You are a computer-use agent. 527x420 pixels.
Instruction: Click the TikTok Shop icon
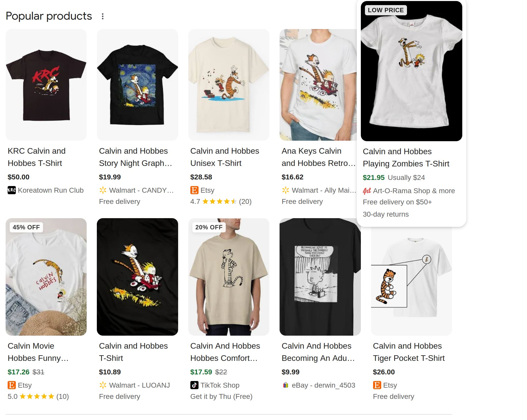[x=194, y=385]
